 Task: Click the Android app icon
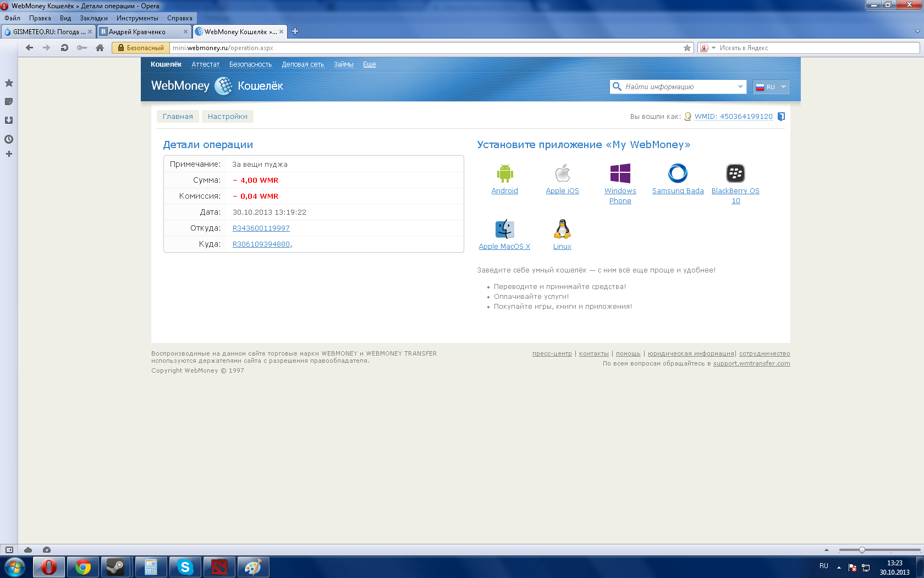pyautogui.click(x=504, y=173)
